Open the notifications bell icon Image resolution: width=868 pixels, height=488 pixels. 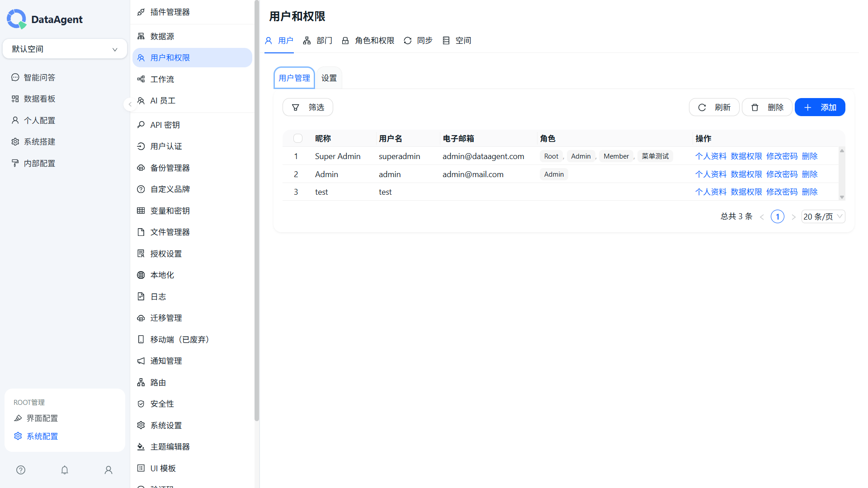[x=65, y=470]
